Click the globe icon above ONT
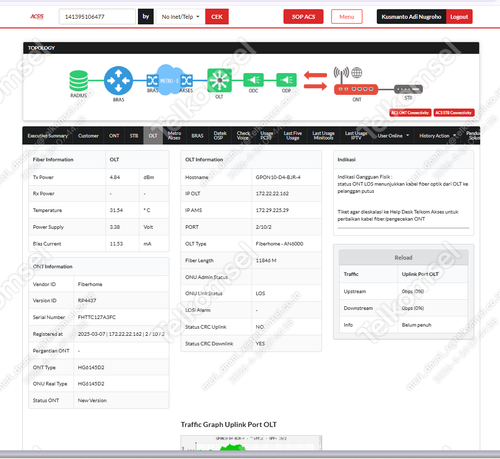This screenshot has width=500, height=459. pyautogui.click(x=357, y=72)
